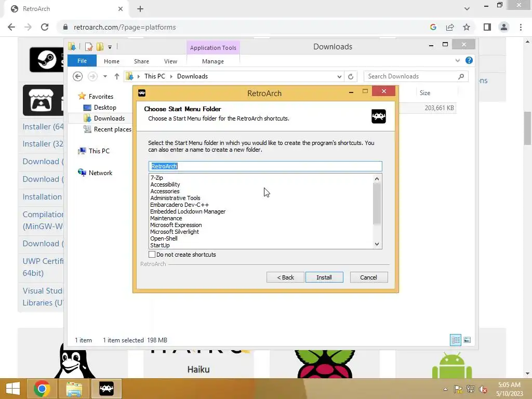The image size is (532, 399).
Task: Click Chrome share page icon
Action: 450,27
